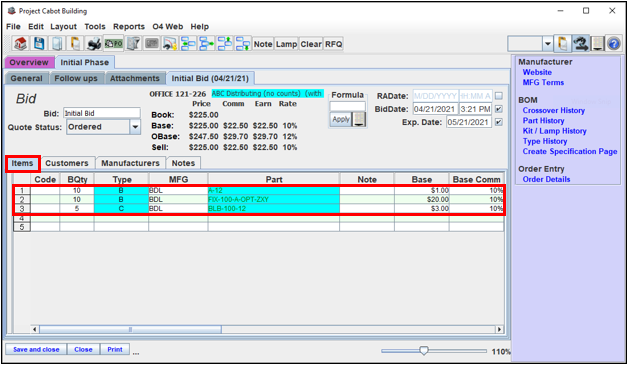
Task: Open the grid color picker dropdown icon
Action: coord(597,43)
